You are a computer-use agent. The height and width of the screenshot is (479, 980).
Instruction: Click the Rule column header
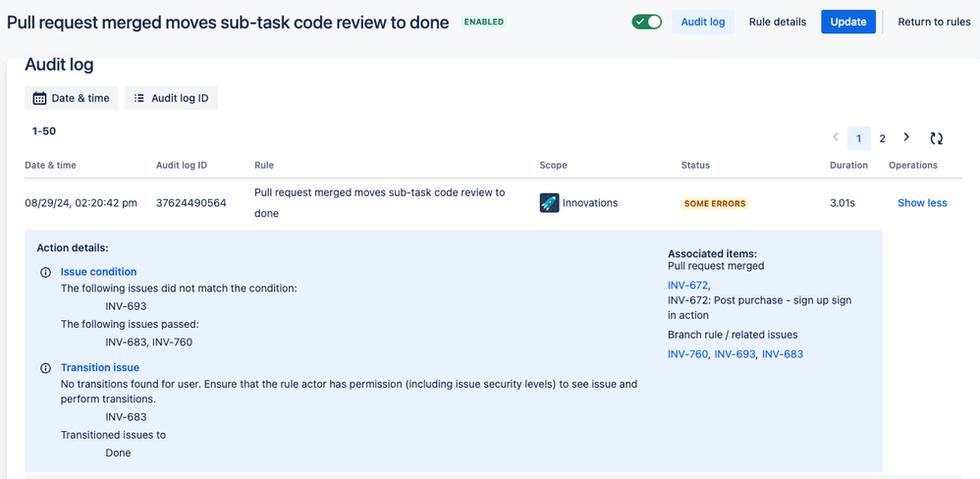(x=264, y=166)
